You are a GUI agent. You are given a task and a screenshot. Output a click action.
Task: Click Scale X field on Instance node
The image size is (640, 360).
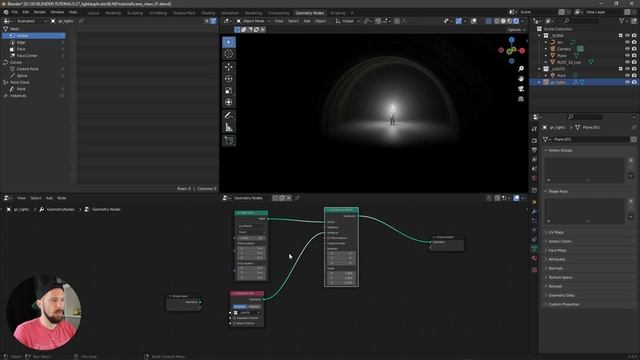pyautogui.click(x=341, y=273)
